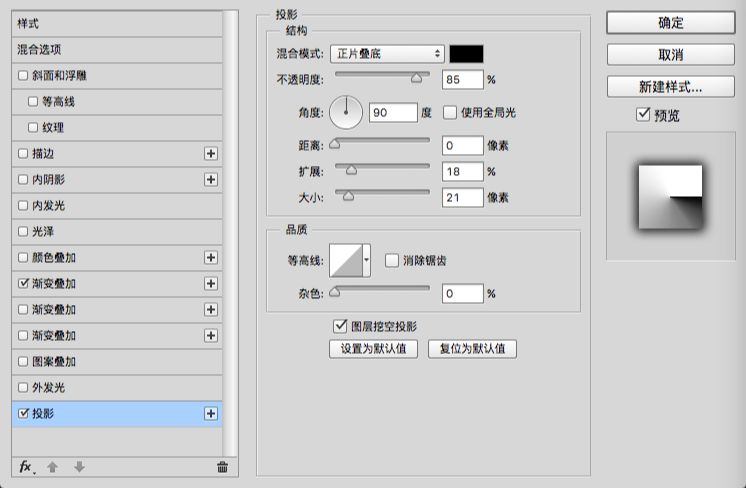Click the effects list vertical scrollbar
This screenshot has height=488, width=746.
(230, 233)
